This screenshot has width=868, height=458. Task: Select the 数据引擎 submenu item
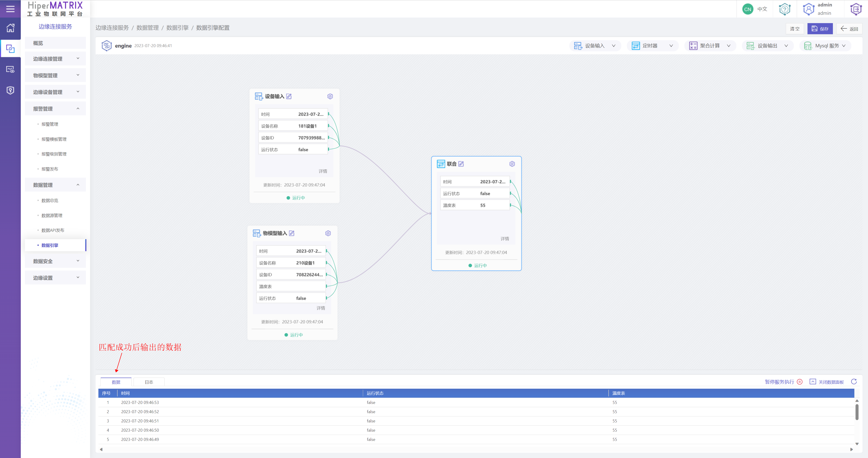[55, 245]
